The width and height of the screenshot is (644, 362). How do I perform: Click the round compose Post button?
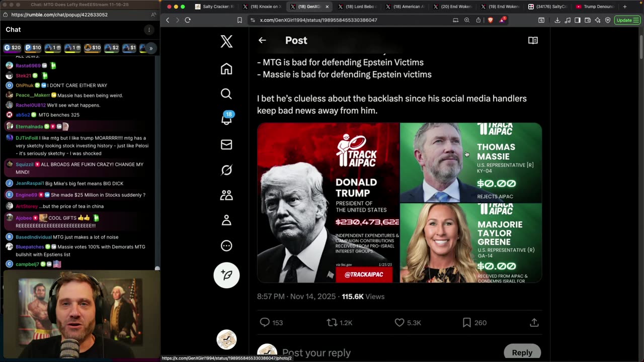point(226,275)
